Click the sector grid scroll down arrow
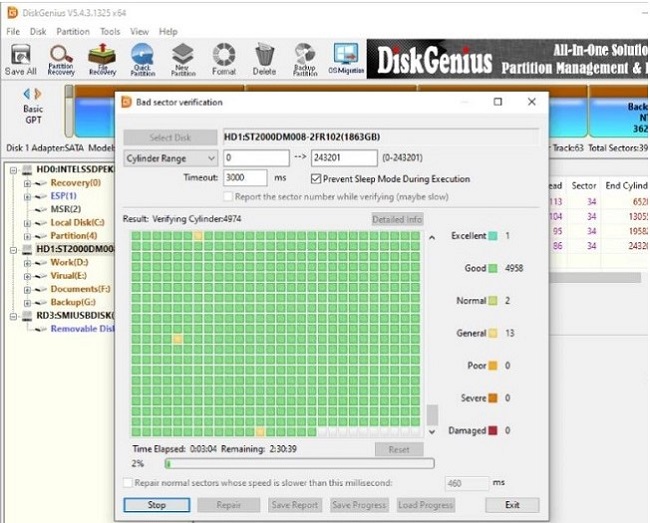Image resolution: width=650 pixels, height=523 pixels. coord(432,431)
